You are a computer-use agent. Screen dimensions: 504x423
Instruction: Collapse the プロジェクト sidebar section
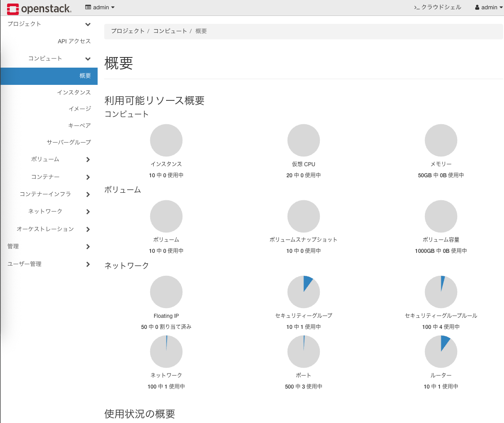click(49, 24)
